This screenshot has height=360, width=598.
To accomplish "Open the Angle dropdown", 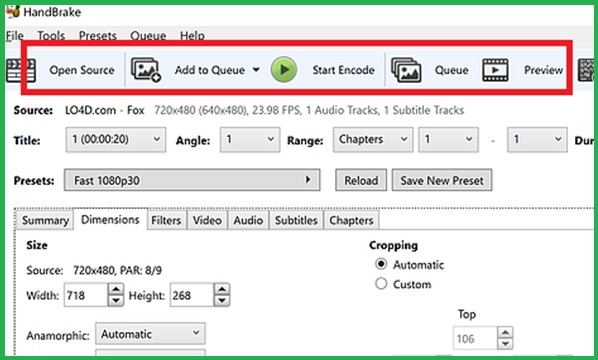I will [x=250, y=140].
